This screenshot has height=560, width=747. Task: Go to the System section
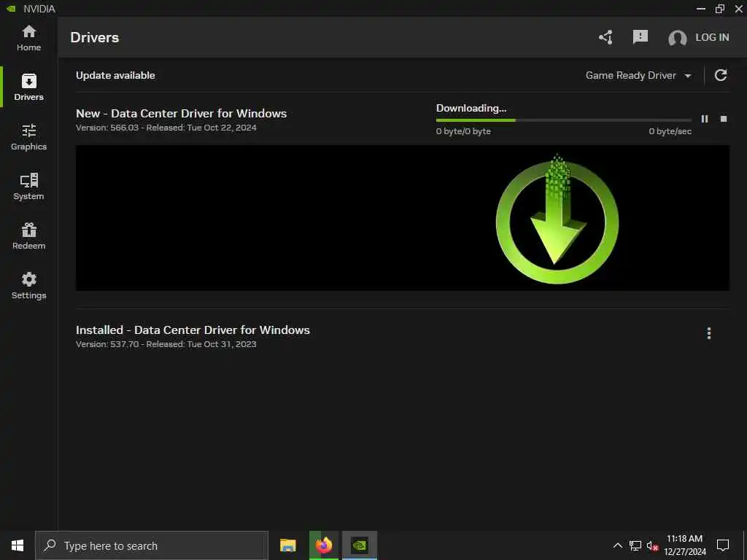coord(28,187)
